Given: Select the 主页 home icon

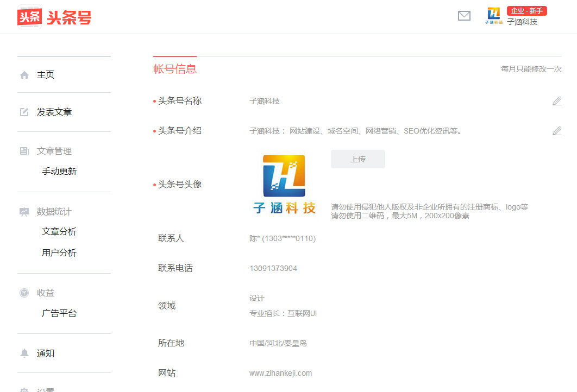Looking at the screenshot, I should click(x=24, y=74).
